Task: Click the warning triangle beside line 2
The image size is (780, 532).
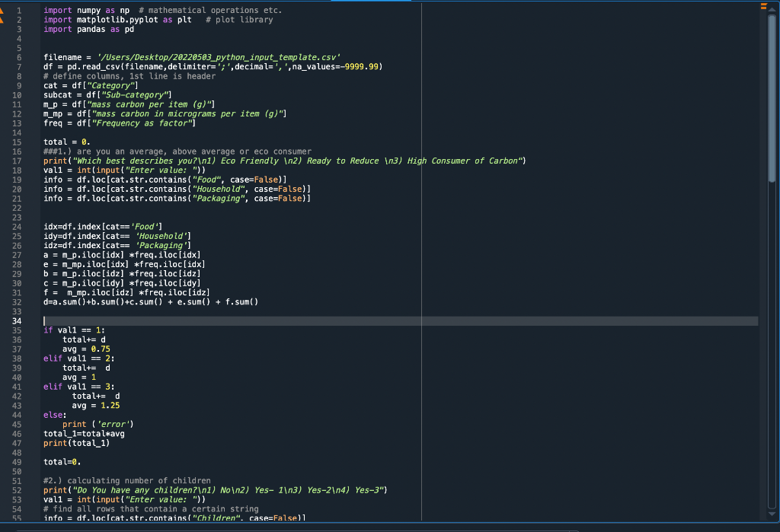Action: [2, 19]
